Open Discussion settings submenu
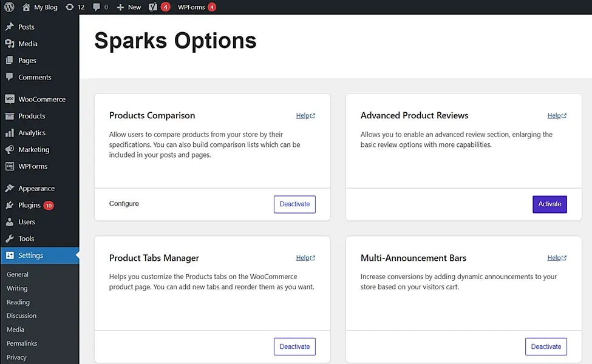The width and height of the screenshot is (592, 364). pos(21,315)
